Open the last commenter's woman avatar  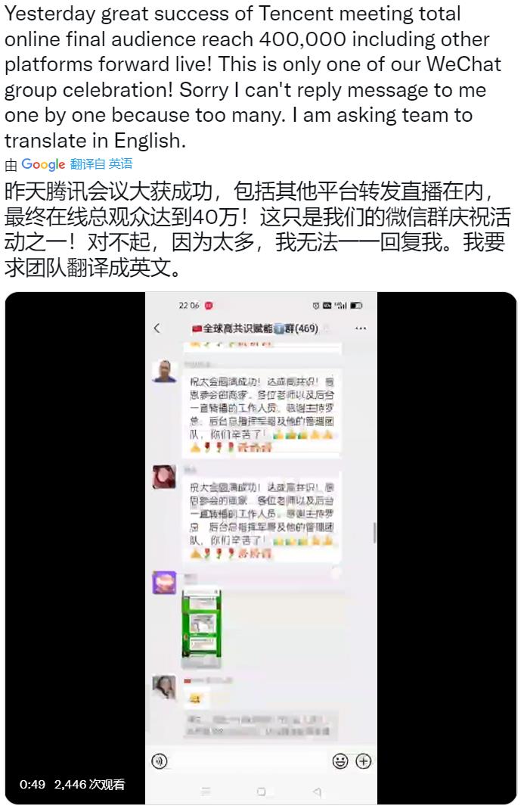pos(164,688)
